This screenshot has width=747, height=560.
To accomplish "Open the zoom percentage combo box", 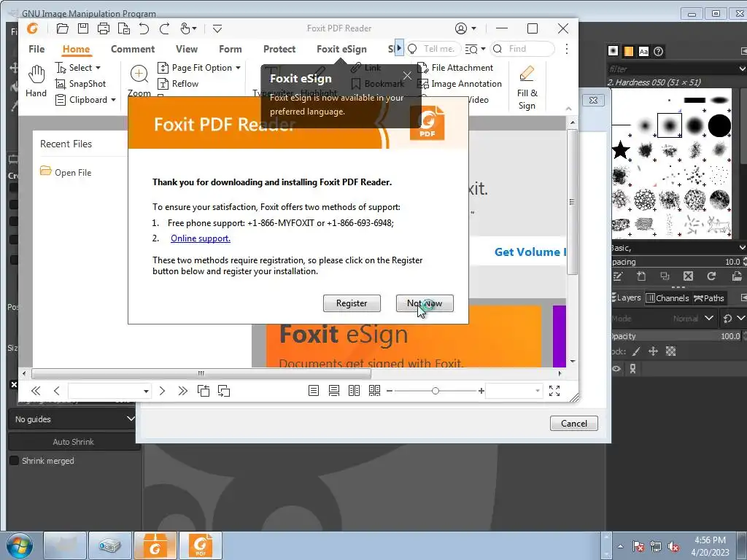I will tap(514, 391).
